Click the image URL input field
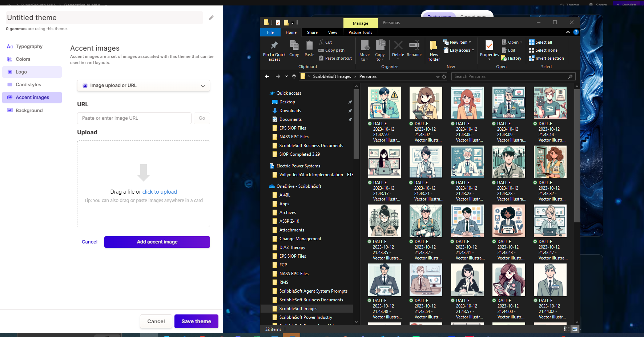This screenshot has height=337, width=644. (134, 118)
